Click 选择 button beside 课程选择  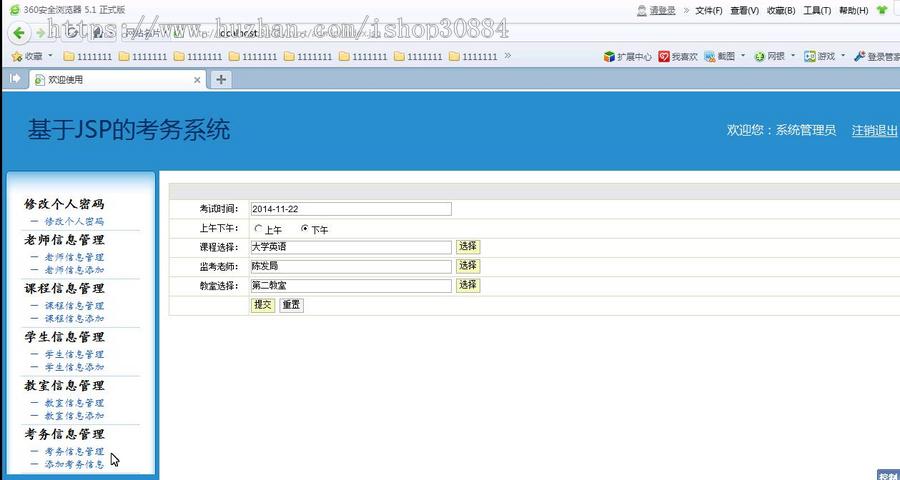click(468, 246)
